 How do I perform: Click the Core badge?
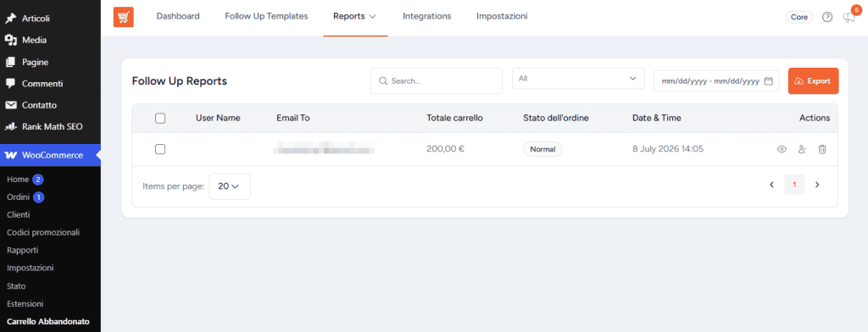point(798,17)
